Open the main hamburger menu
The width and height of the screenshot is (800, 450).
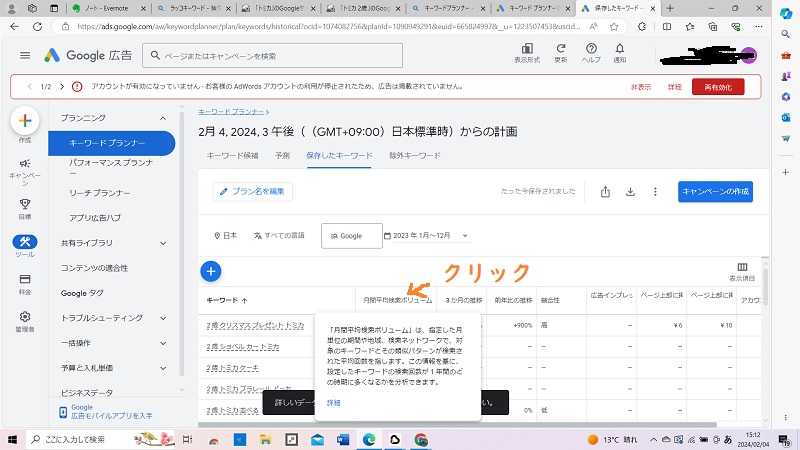point(25,56)
